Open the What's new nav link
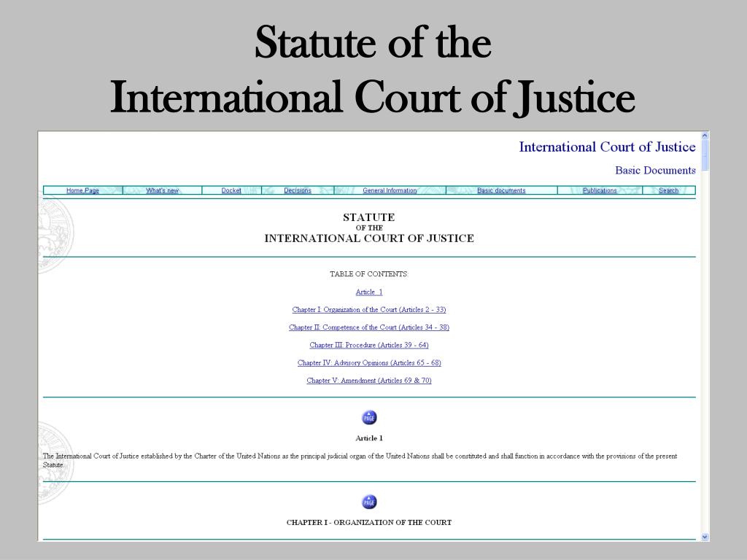Image resolution: width=747 pixels, height=560 pixels. [x=162, y=190]
